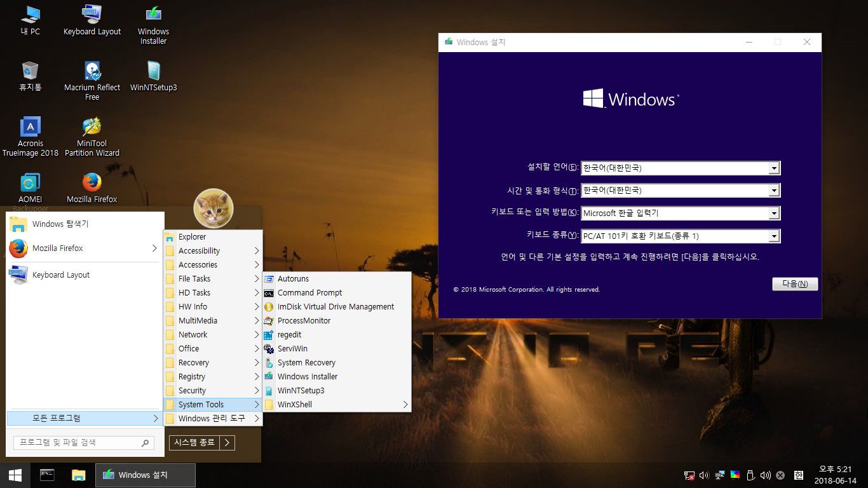Image resolution: width=868 pixels, height=488 pixels.
Task: Open the Registry menu folder
Action: [x=213, y=376]
